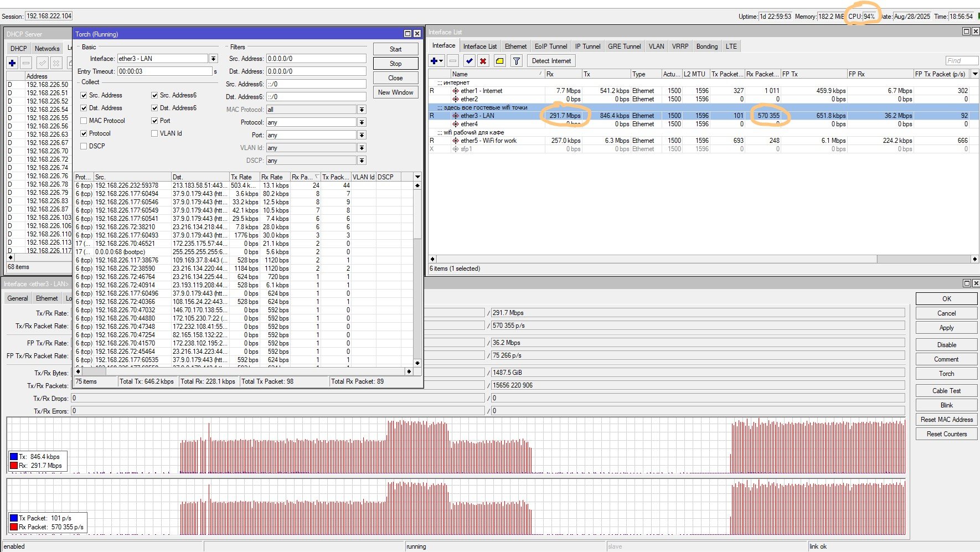Enable the MAC Protocol checkbox in Torch
The height and width of the screenshot is (552, 980).
[84, 121]
